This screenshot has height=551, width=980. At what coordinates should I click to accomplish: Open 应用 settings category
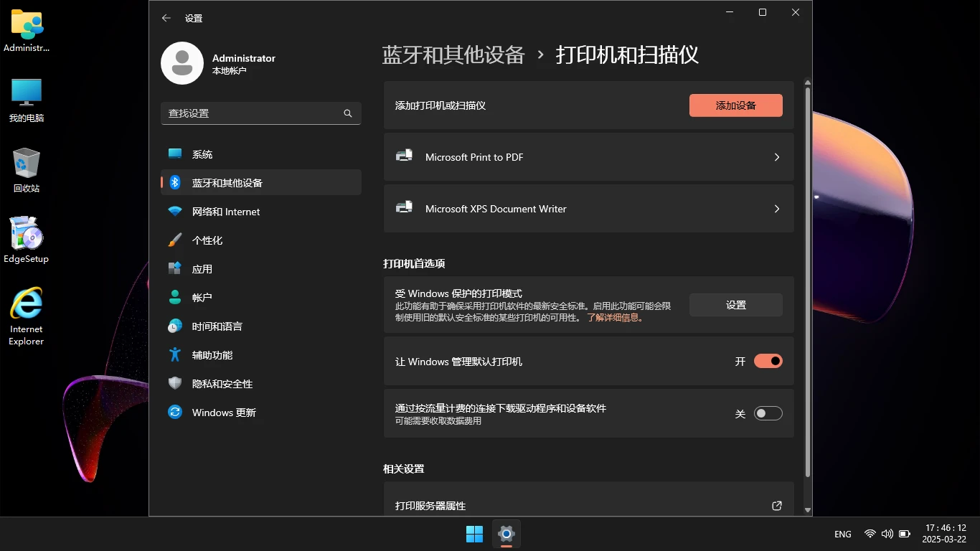tap(261, 268)
